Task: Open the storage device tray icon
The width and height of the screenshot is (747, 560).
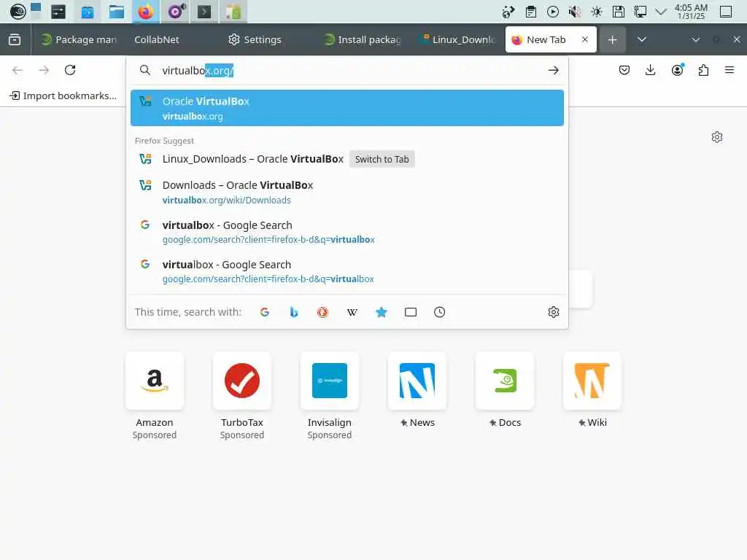Action: 619,12
